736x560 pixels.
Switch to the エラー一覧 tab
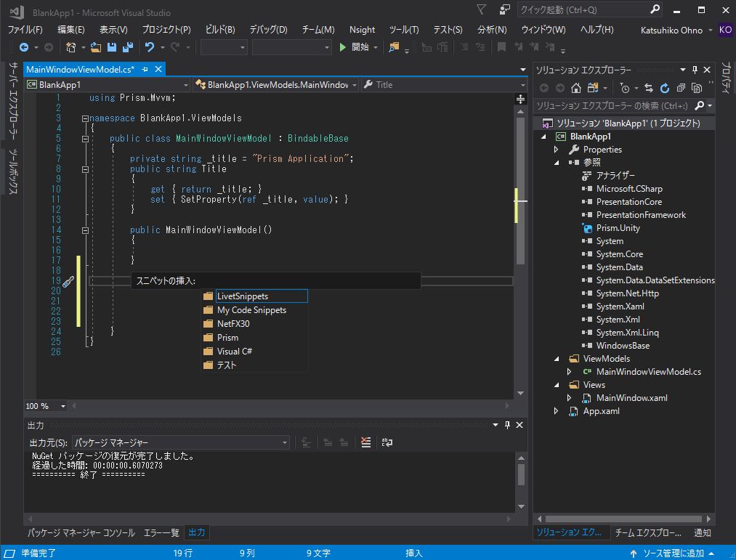click(x=161, y=532)
